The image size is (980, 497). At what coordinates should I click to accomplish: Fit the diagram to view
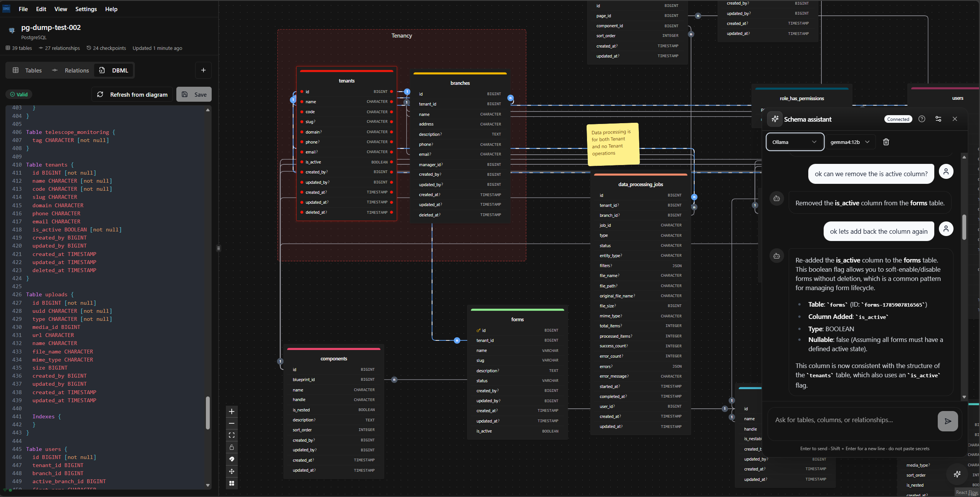[232, 435]
